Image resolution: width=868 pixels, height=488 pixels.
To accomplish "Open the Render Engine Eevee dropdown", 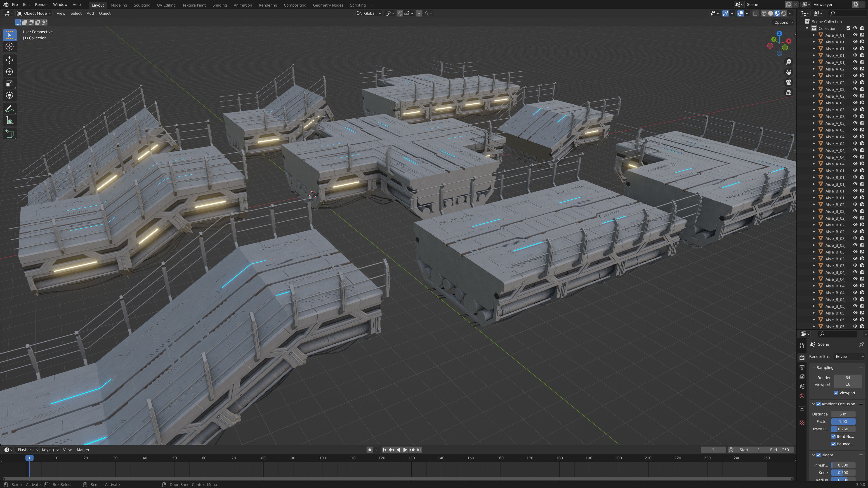I will coord(849,357).
